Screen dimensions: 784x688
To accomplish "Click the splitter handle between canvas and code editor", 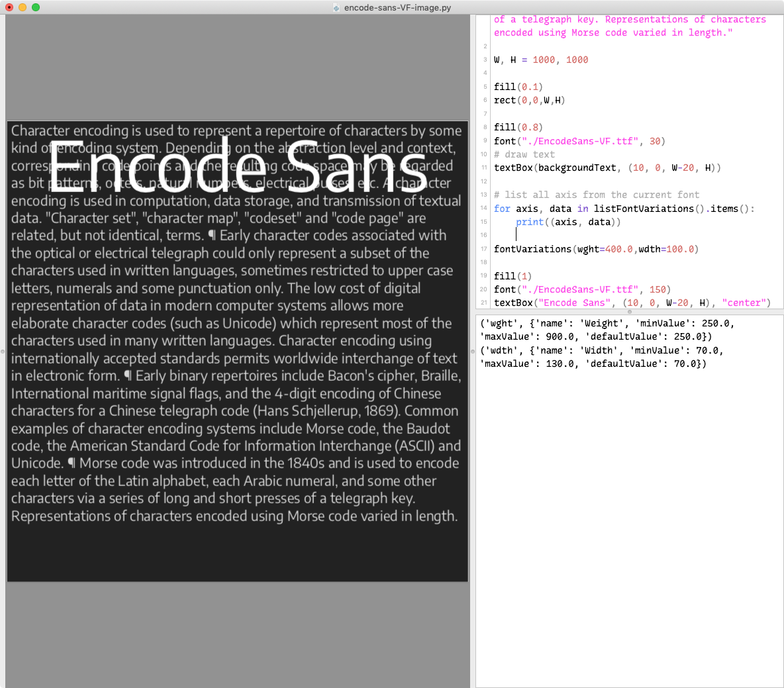I will [x=473, y=351].
